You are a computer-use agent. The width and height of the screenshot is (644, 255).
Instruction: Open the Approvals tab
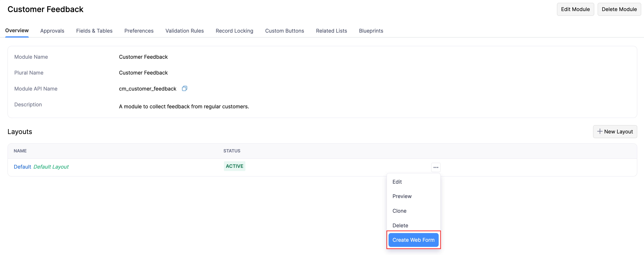pyautogui.click(x=52, y=30)
